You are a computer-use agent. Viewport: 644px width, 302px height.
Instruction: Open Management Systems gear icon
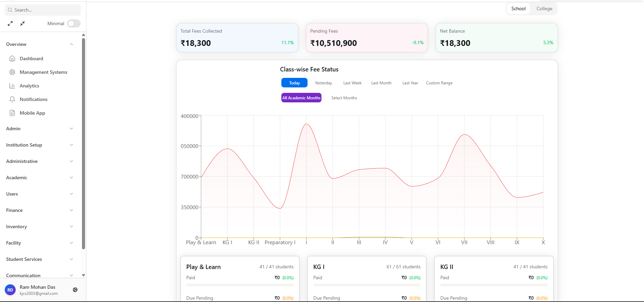(x=12, y=72)
